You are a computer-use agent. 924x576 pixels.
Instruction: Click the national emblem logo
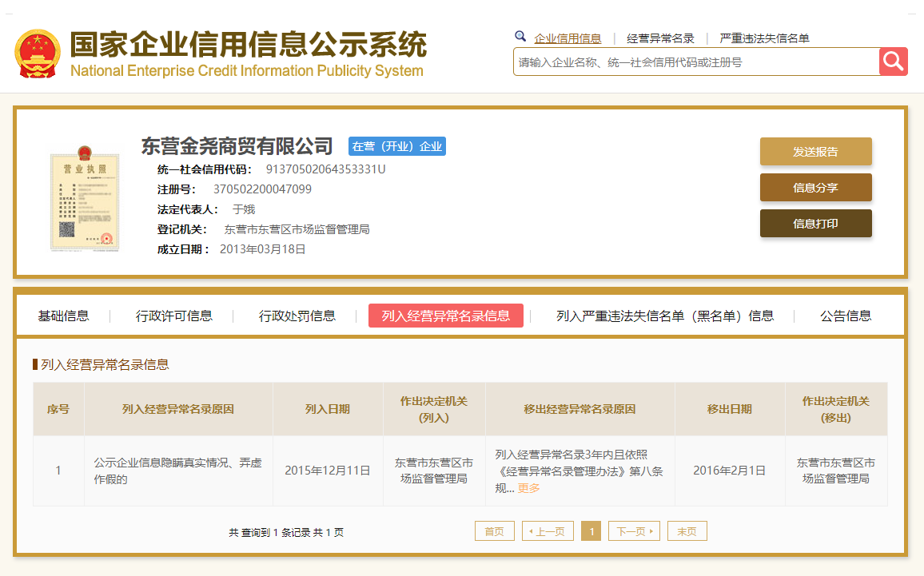point(38,54)
